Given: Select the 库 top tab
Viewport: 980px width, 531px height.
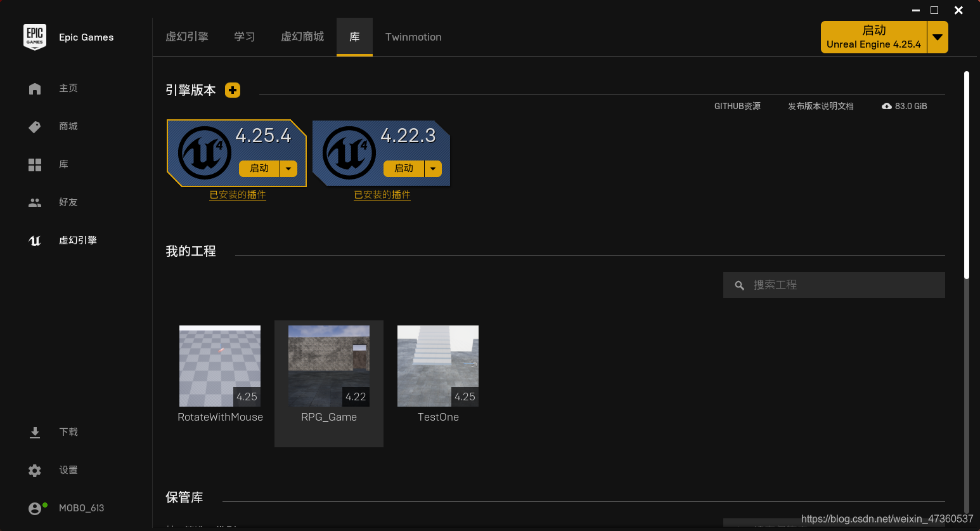Looking at the screenshot, I should point(354,37).
